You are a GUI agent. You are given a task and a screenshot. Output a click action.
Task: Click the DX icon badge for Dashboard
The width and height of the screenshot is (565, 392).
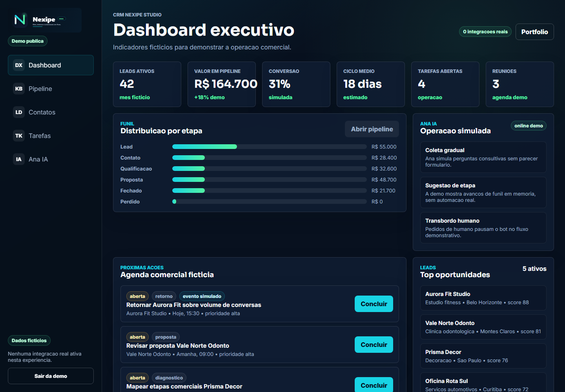pos(19,65)
